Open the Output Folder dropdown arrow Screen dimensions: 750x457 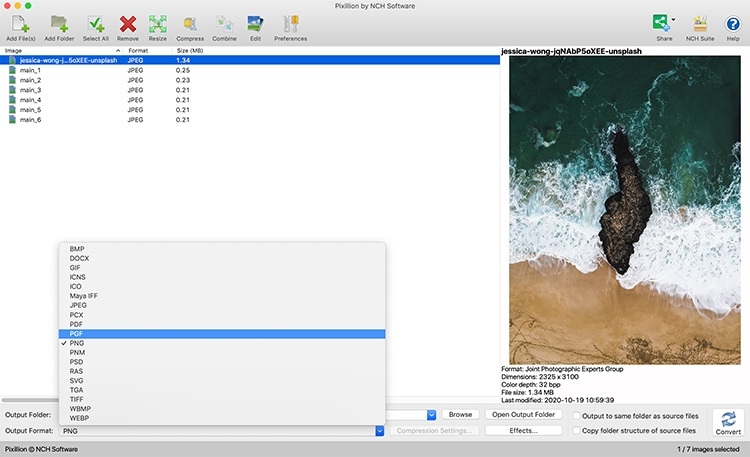click(431, 414)
